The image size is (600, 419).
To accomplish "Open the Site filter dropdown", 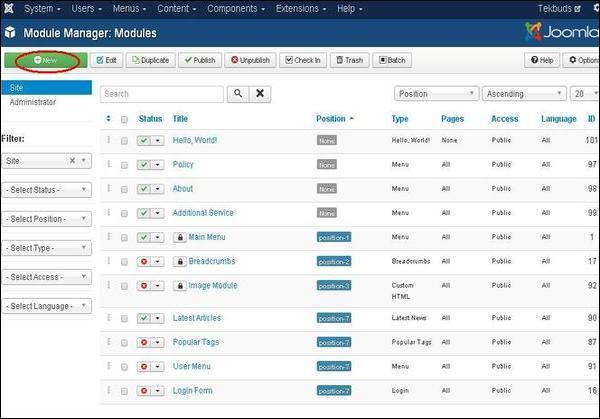I will point(47,161).
